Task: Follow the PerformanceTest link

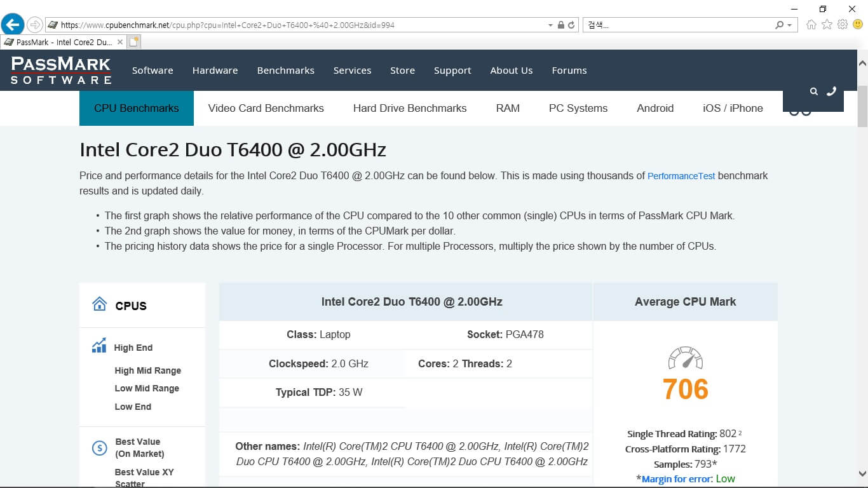Action: coord(681,176)
